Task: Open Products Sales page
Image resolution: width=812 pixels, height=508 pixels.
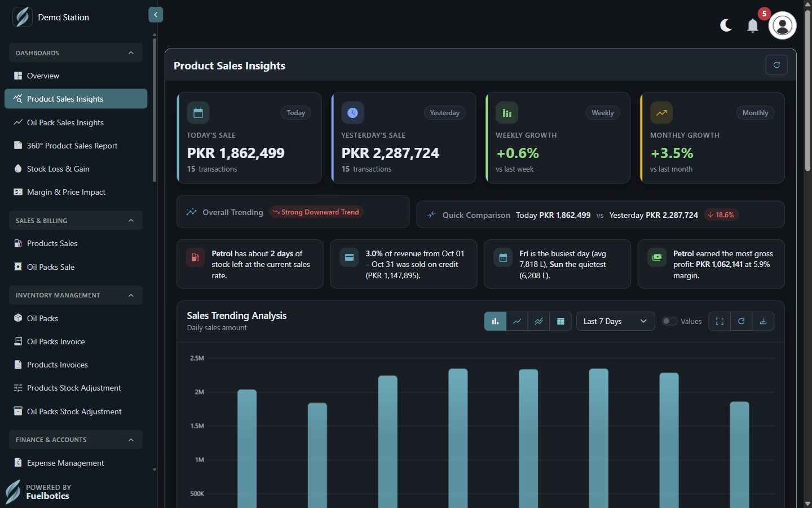Action: coord(76,243)
